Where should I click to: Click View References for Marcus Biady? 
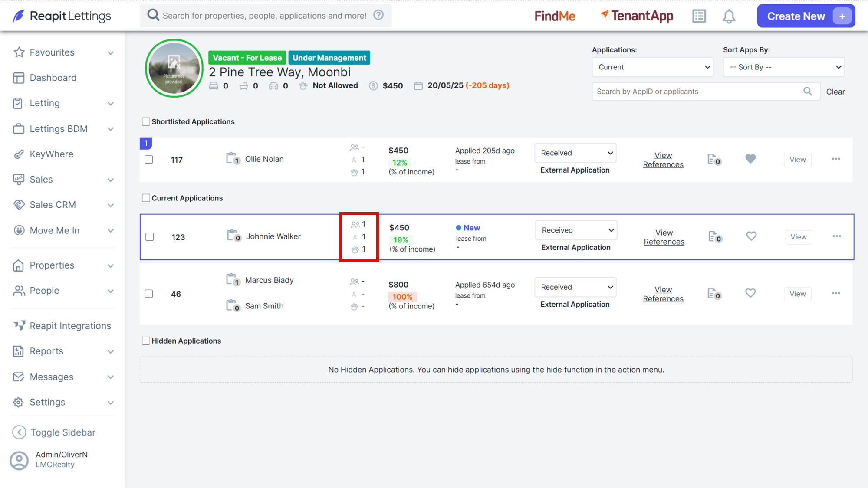click(x=663, y=294)
